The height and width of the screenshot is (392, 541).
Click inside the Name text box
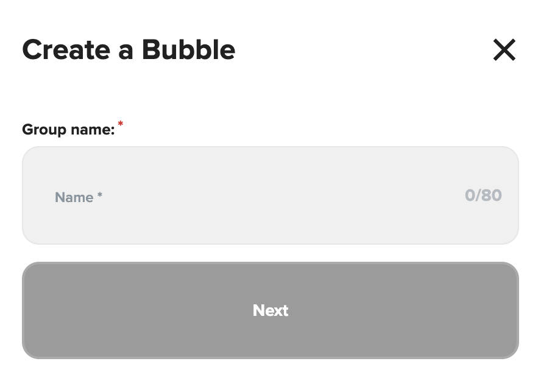click(x=270, y=195)
